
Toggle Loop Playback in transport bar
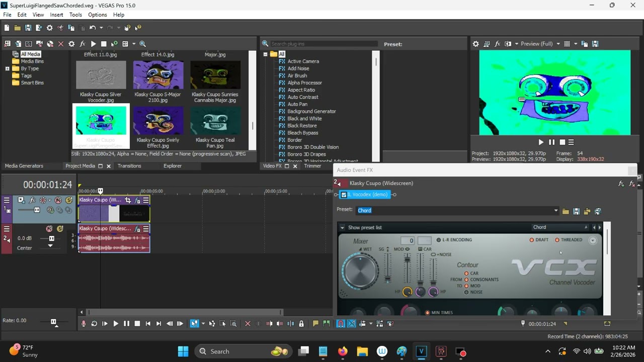coord(94,324)
